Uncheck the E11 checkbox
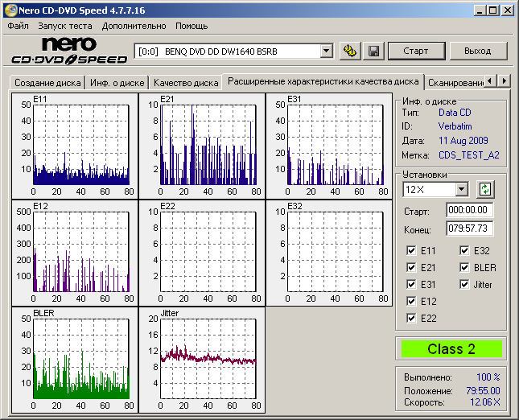The image size is (519, 420). pyautogui.click(x=413, y=251)
